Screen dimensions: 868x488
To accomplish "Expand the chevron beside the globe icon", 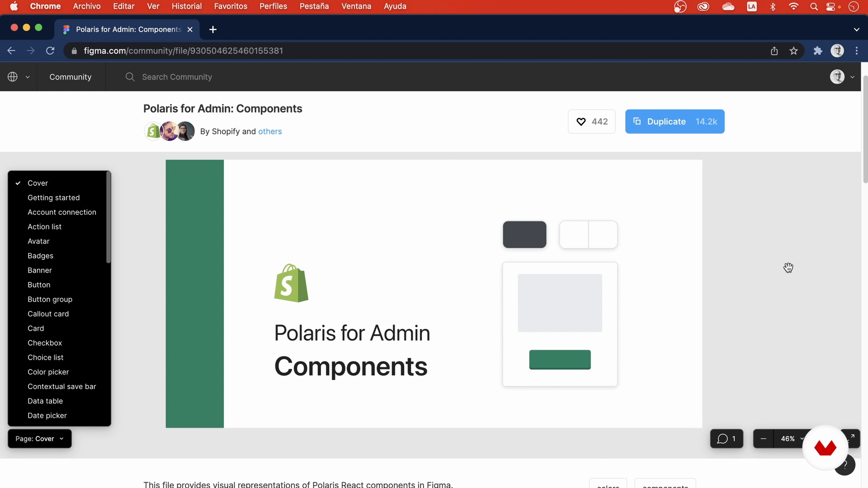I will (x=28, y=77).
